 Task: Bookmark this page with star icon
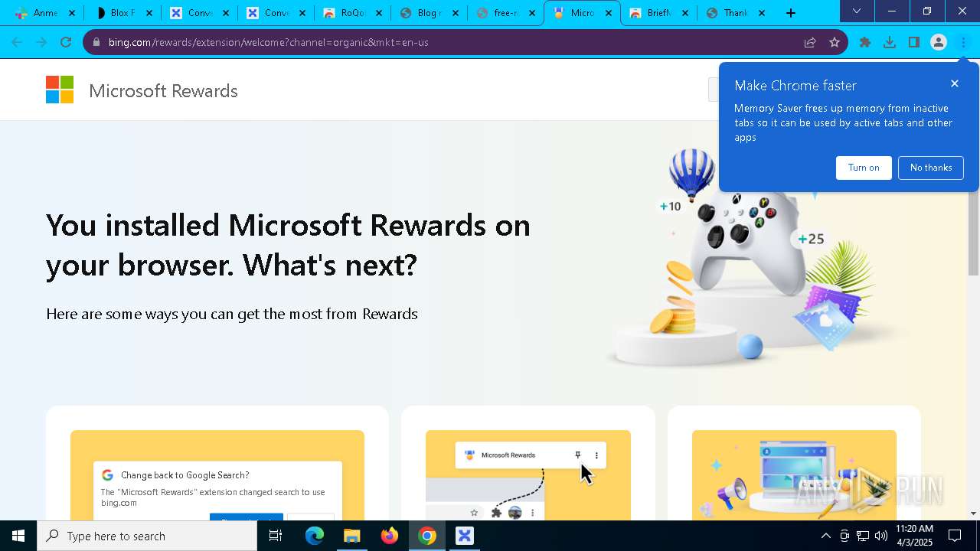tap(835, 42)
